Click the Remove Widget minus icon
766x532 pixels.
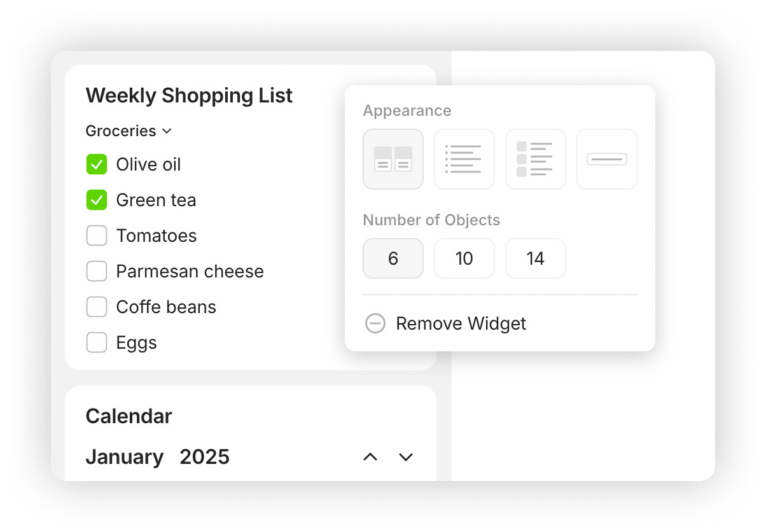375,323
